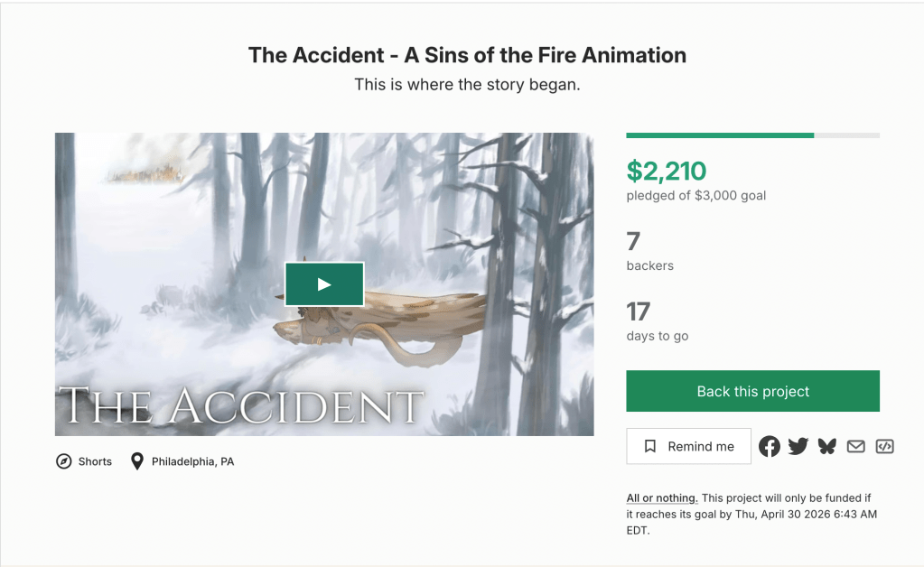Click the bookmark icon in Remind me

(650, 446)
